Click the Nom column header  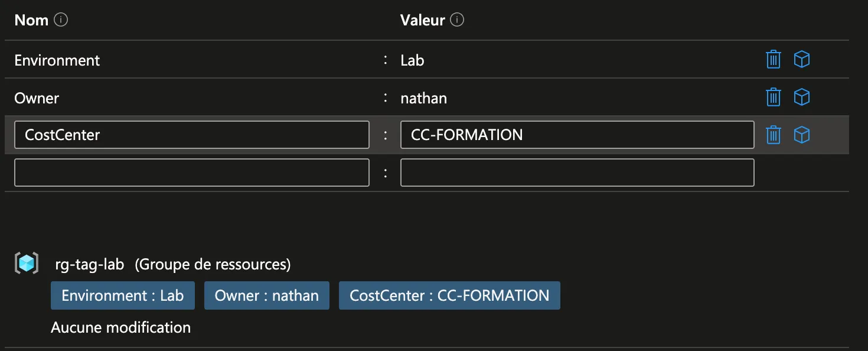pyautogui.click(x=31, y=20)
